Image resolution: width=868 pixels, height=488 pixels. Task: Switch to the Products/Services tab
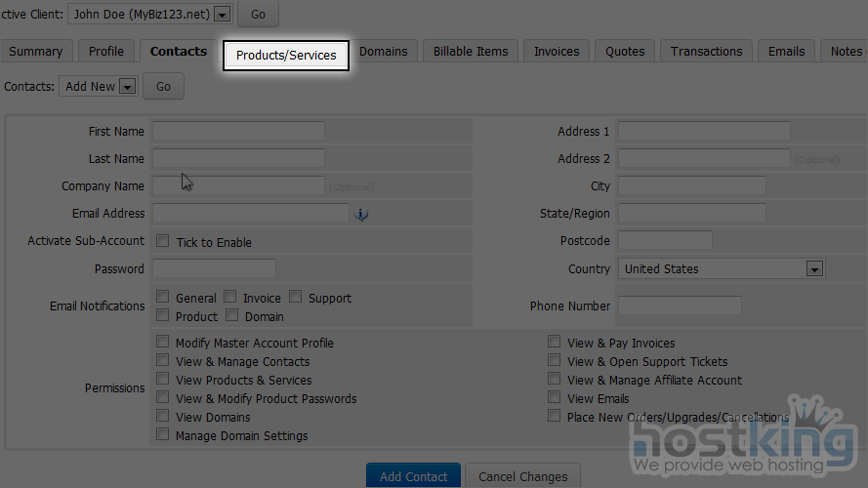286,56
